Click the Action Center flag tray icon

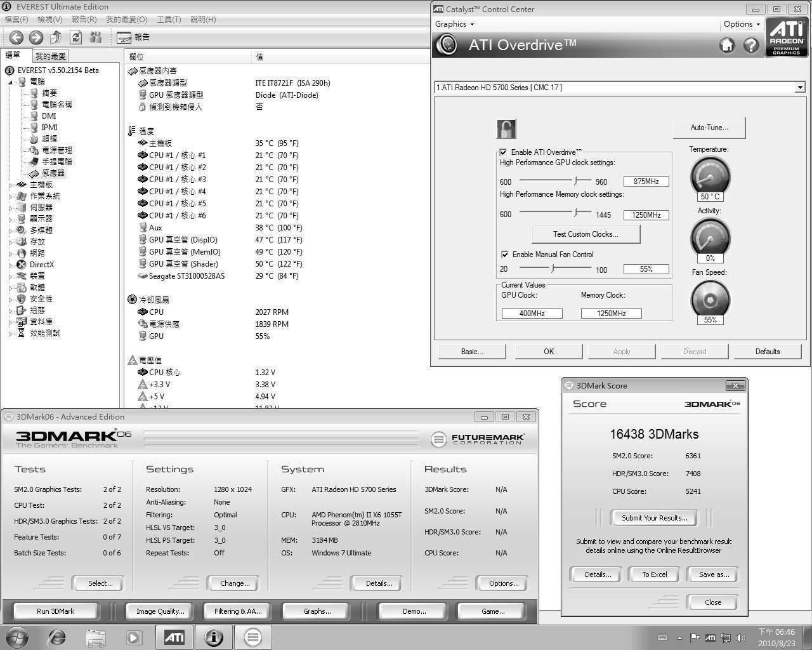(695, 638)
